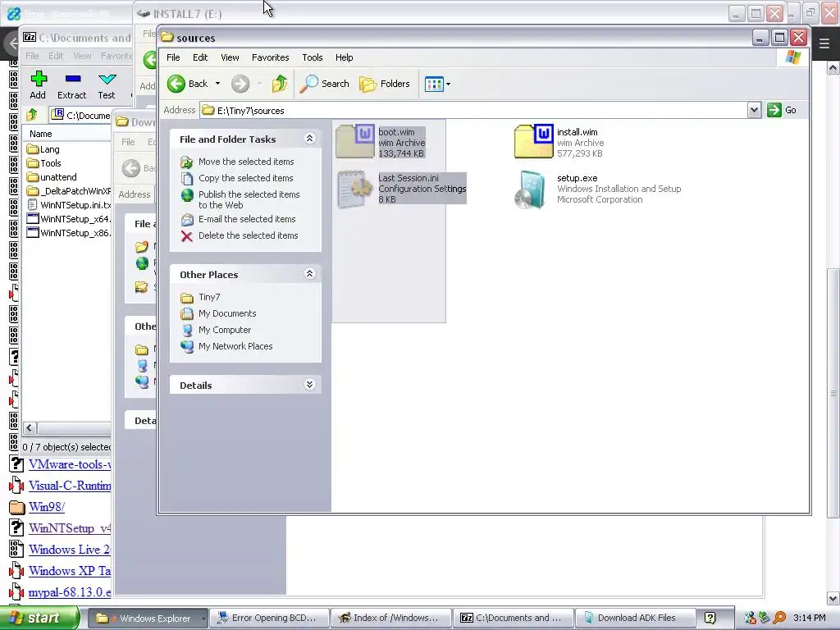Screen dimensions: 840x630
Task: Click E-mail the selected items
Action: (247, 219)
